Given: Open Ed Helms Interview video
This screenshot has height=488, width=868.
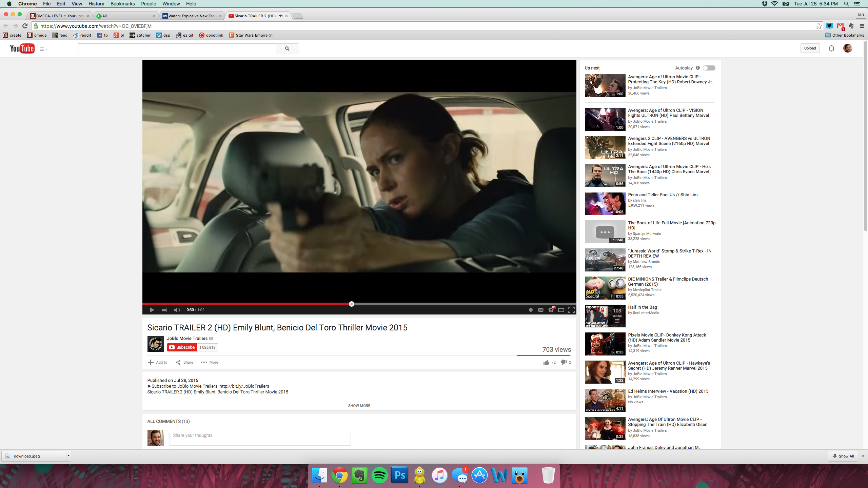Looking at the screenshot, I should 668,391.
